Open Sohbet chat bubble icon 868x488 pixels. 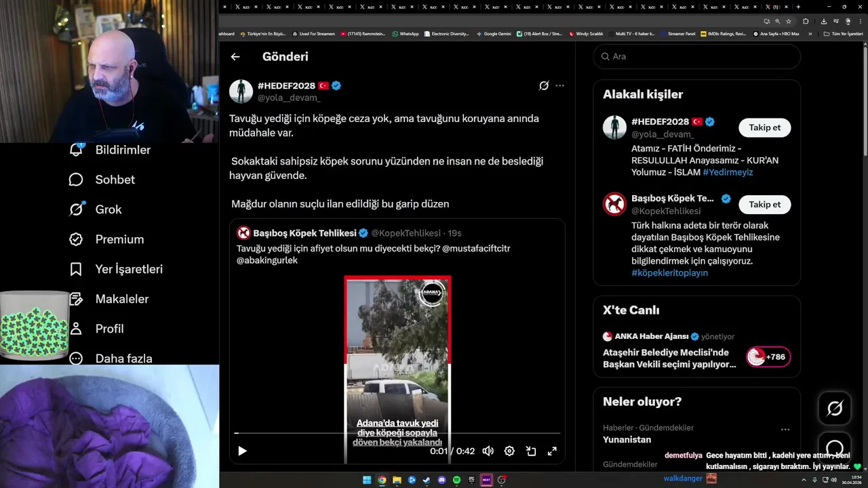pyautogui.click(x=76, y=180)
